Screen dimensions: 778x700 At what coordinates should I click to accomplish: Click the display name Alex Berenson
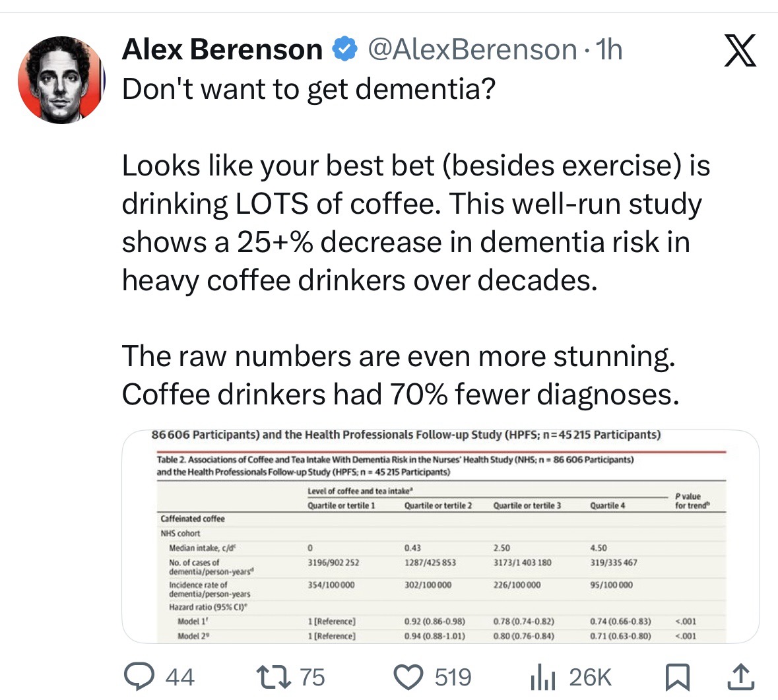[x=222, y=49]
